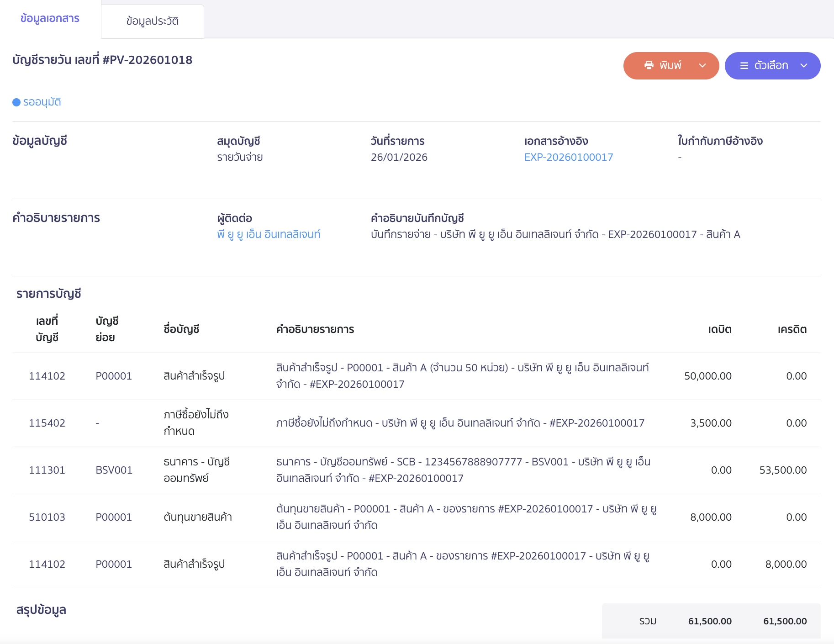Select the ข้อมูลเอกสาร tab

(50, 19)
